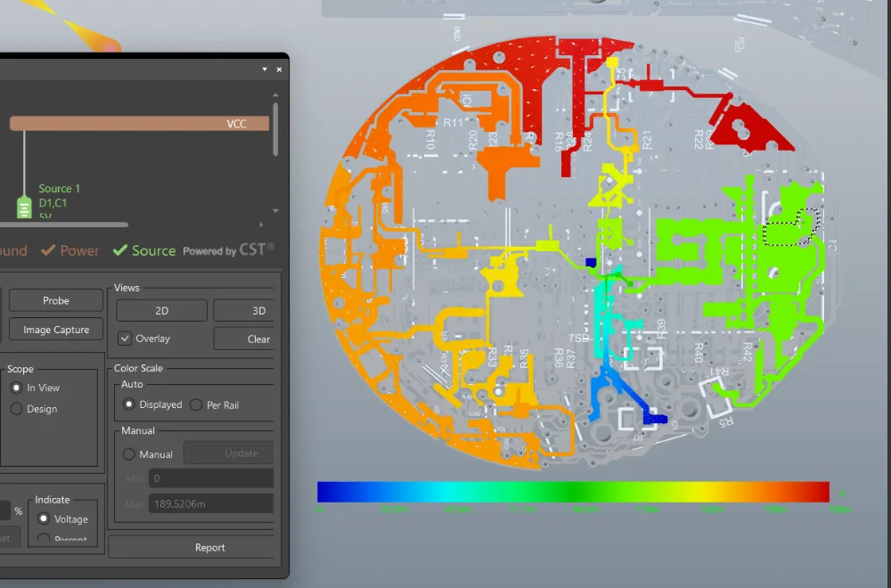
Task: Select the Design scope option
Action: tap(16, 409)
